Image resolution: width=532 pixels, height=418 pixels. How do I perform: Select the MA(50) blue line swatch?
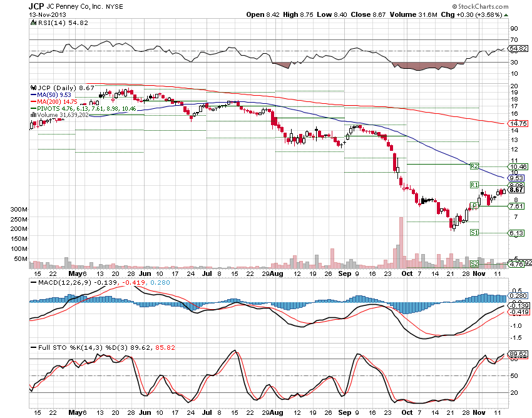[x=33, y=95]
